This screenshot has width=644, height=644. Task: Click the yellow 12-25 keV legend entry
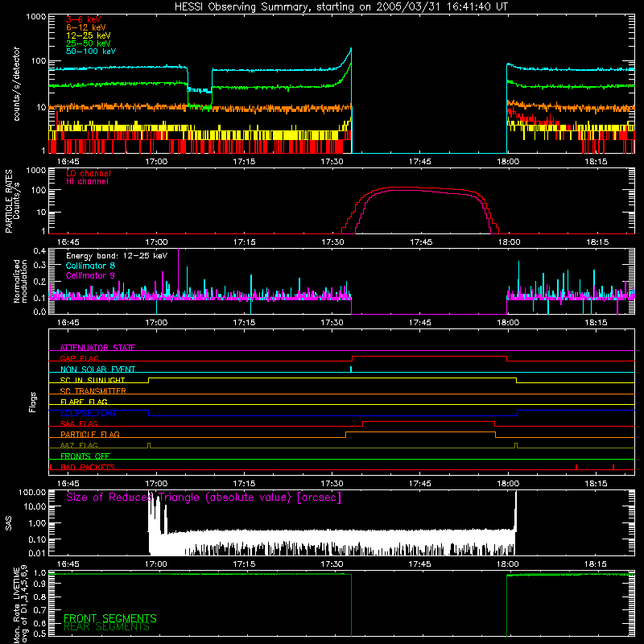[x=89, y=35]
